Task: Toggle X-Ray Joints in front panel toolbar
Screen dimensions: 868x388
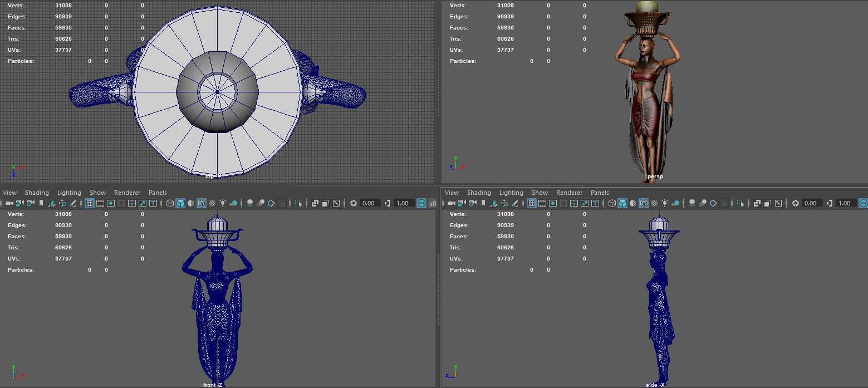Action: coord(336,203)
